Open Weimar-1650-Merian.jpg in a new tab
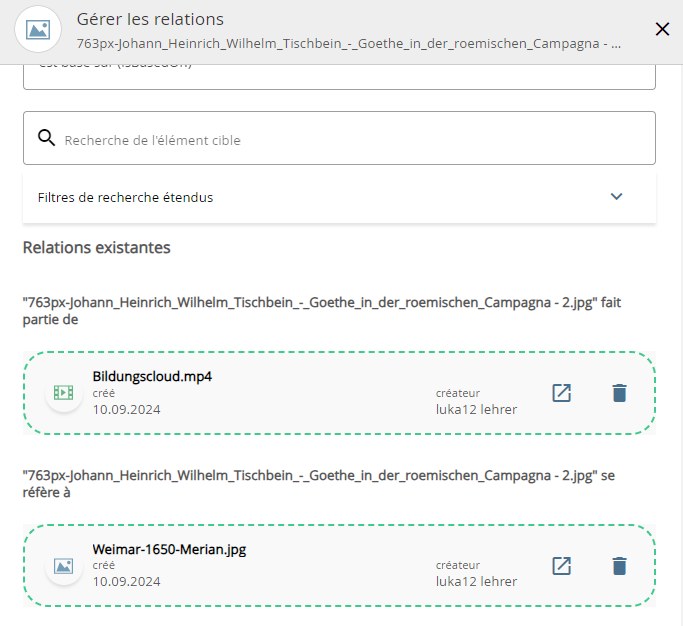The height and width of the screenshot is (626, 683). coord(562,566)
